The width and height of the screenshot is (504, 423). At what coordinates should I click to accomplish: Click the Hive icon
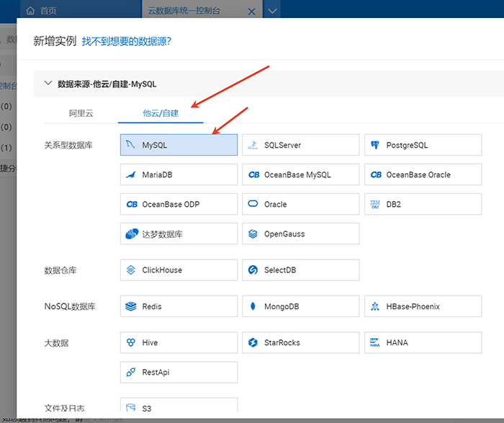(130, 342)
